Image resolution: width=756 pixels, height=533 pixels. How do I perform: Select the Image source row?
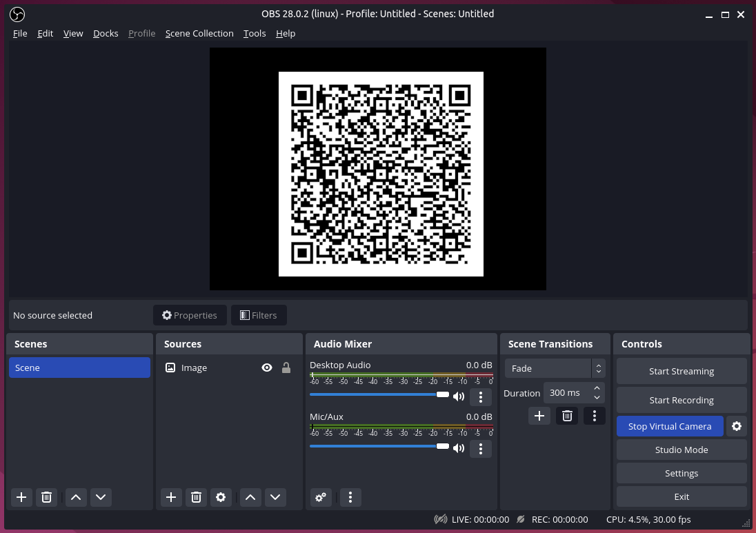(229, 368)
